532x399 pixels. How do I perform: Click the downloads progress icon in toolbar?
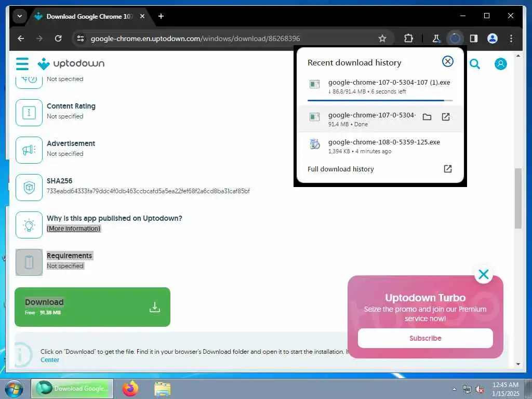[x=455, y=38]
